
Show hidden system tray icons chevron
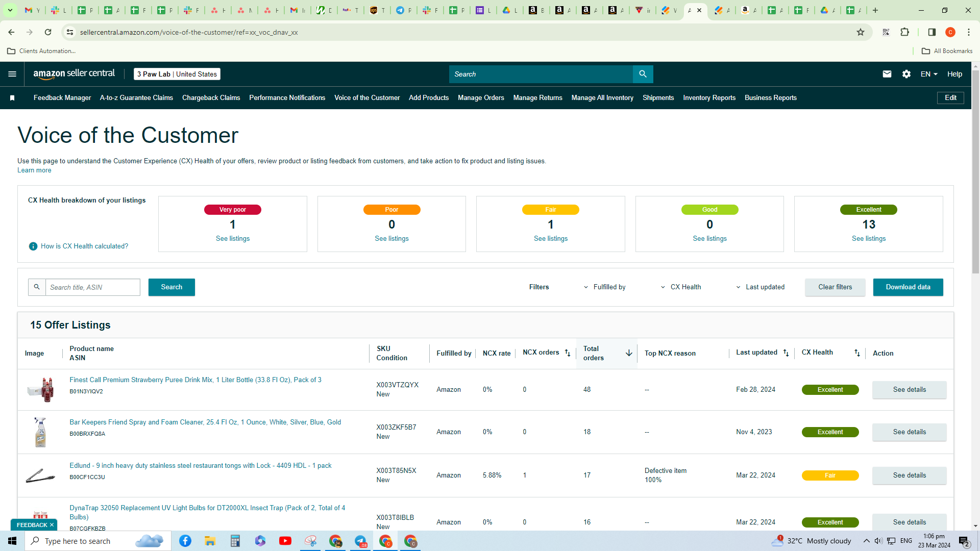coord(867,541)
